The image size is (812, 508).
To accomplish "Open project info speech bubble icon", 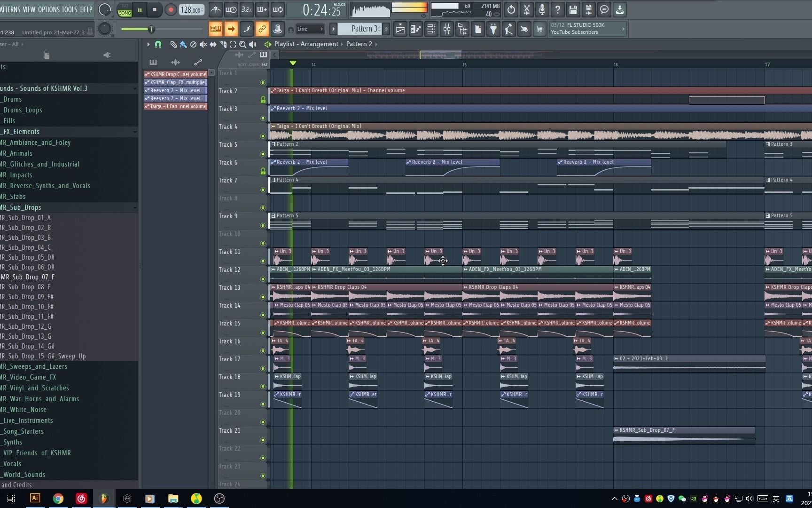I will pyautogui.click(x=604, y=9).
